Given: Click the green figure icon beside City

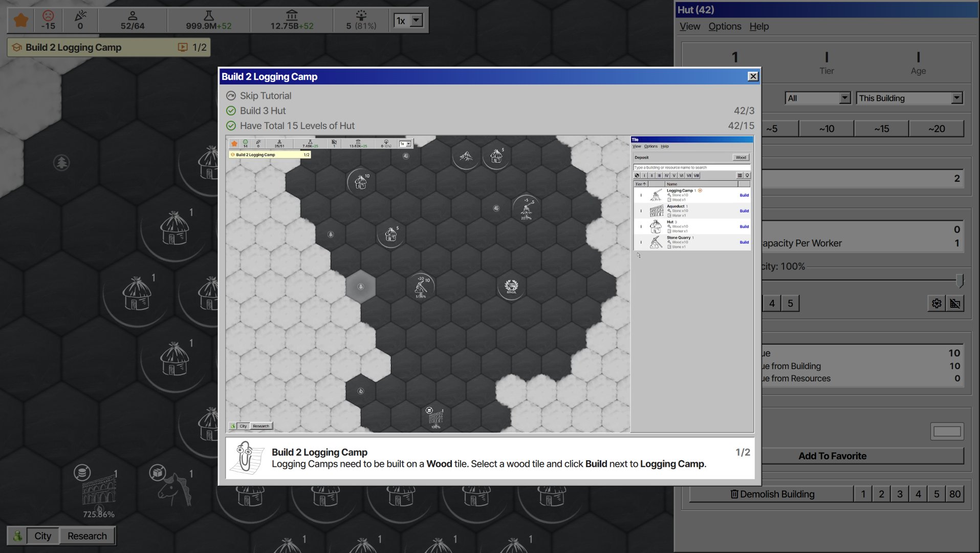Looking at the screenshot, I should tap(17, 536).
